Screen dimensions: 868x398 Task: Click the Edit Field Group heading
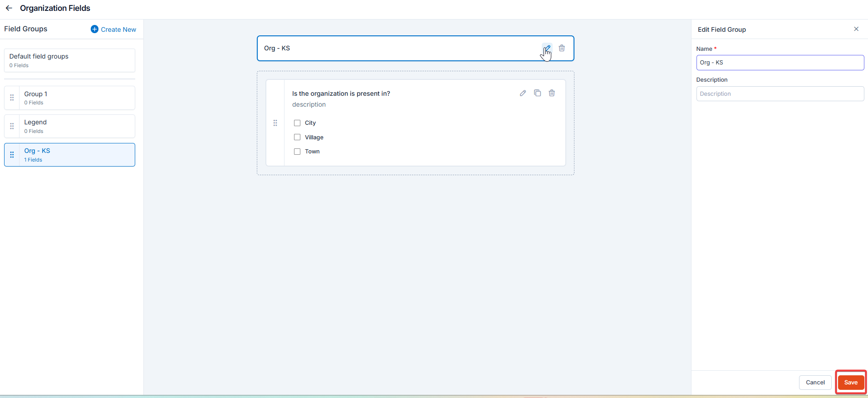pos(722,29)
